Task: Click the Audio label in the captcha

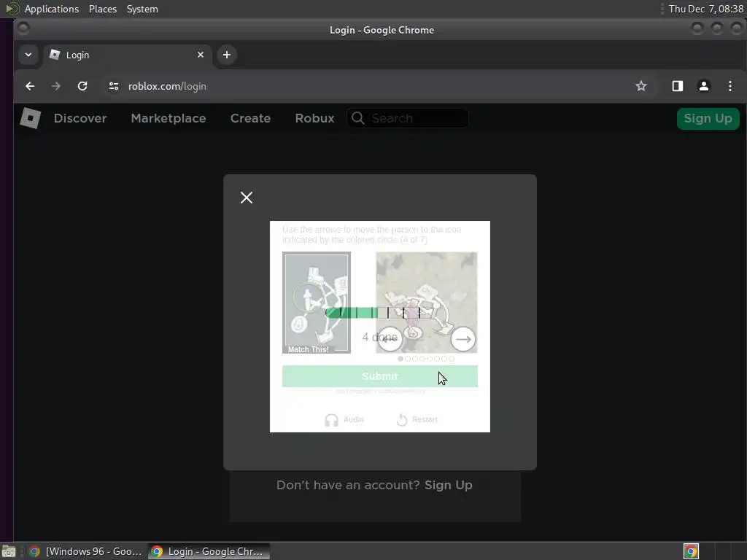Action: 354,419
